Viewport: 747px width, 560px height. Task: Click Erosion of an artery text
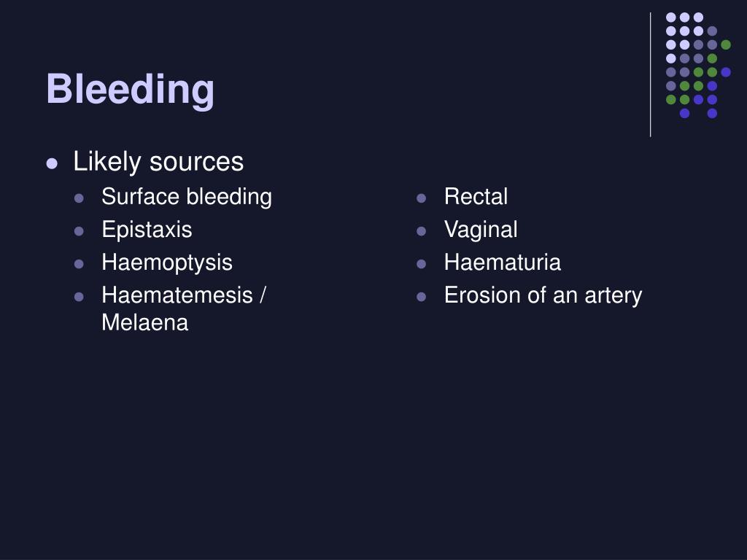click(543, 295)
